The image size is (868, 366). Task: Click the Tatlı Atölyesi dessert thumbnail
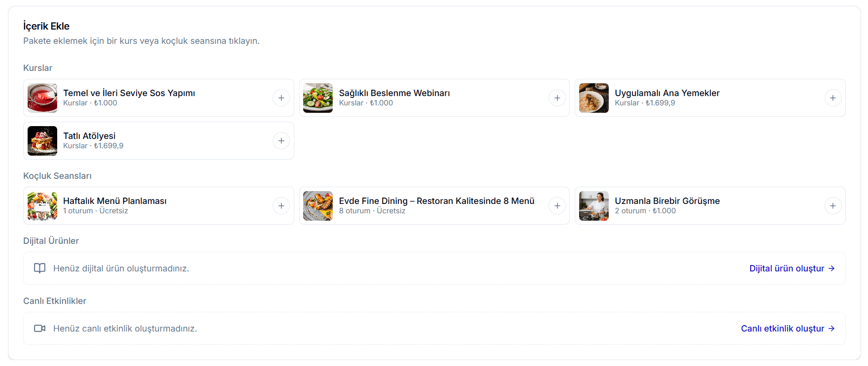click(42, 141)
